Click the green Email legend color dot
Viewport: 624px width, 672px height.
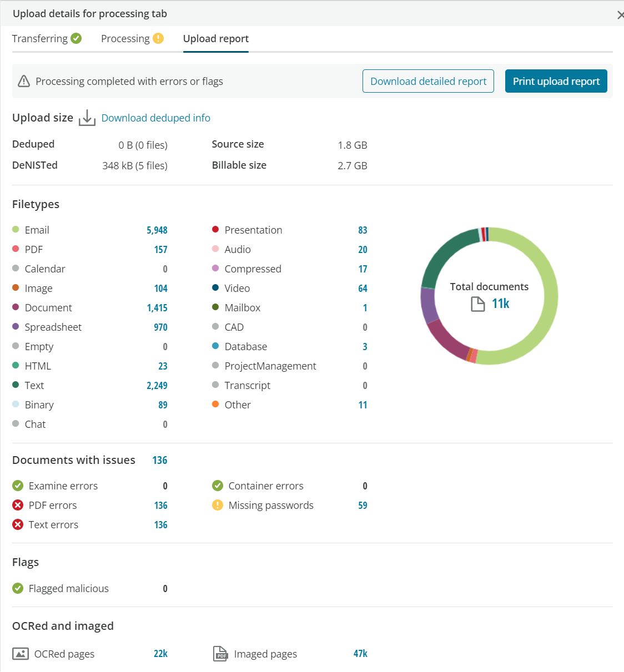click(15, 229)
